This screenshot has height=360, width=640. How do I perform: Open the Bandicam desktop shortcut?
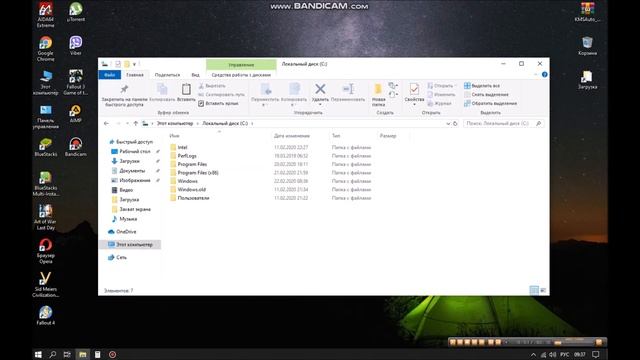pos(76,147)
